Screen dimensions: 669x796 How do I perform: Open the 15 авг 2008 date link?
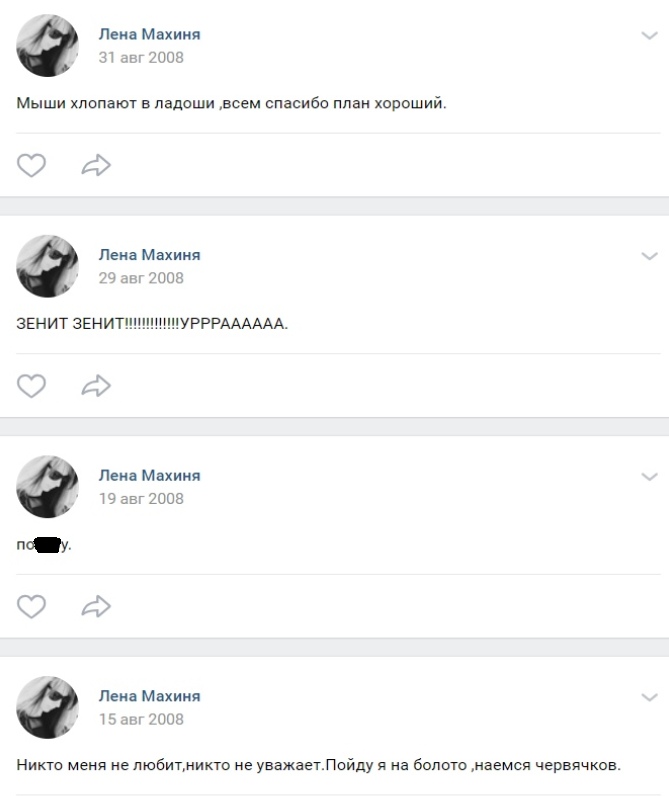click(141, 719)
